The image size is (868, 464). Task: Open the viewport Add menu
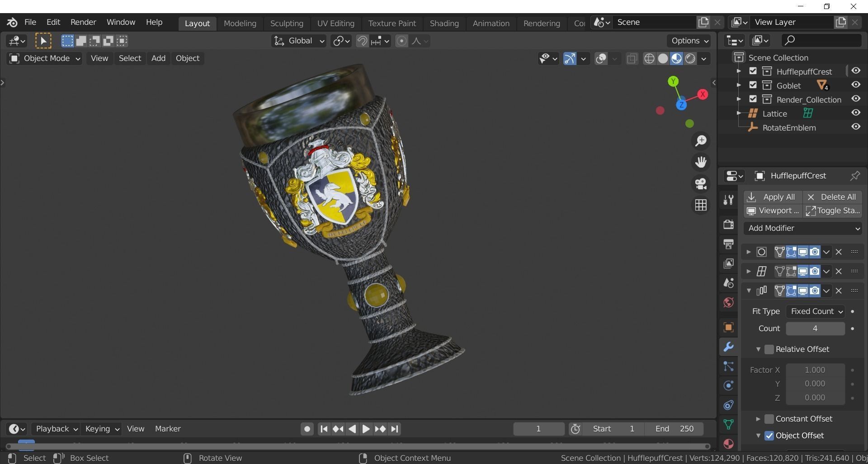tap(158, 59)
